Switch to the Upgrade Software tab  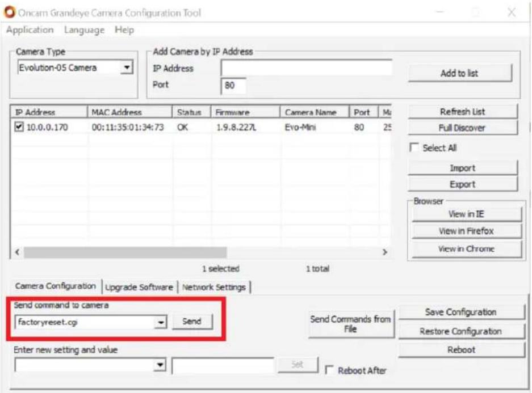click(x=139, y=288)
